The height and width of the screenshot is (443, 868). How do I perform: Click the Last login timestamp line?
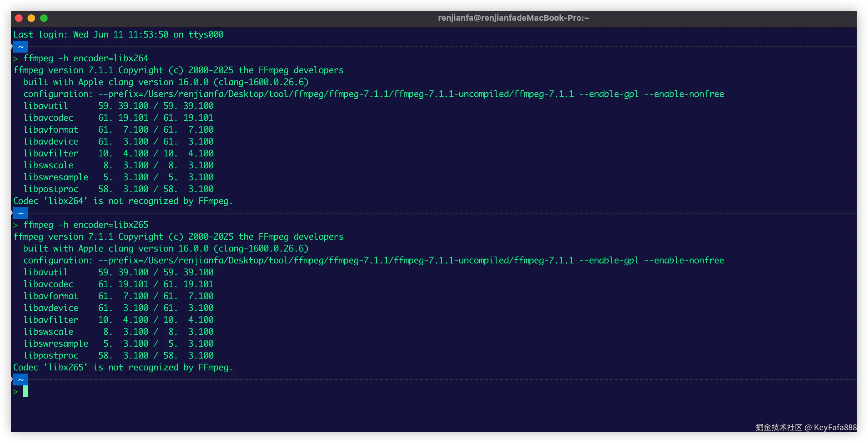click(118, 35)
